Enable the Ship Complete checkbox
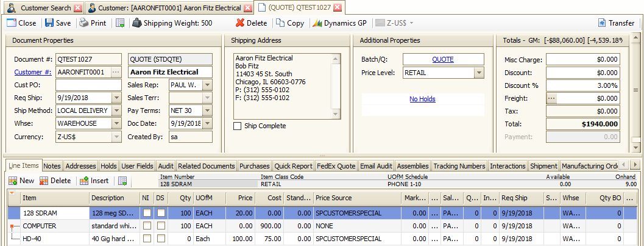This screenshot has height=246, width=644. tap(238, 126)
